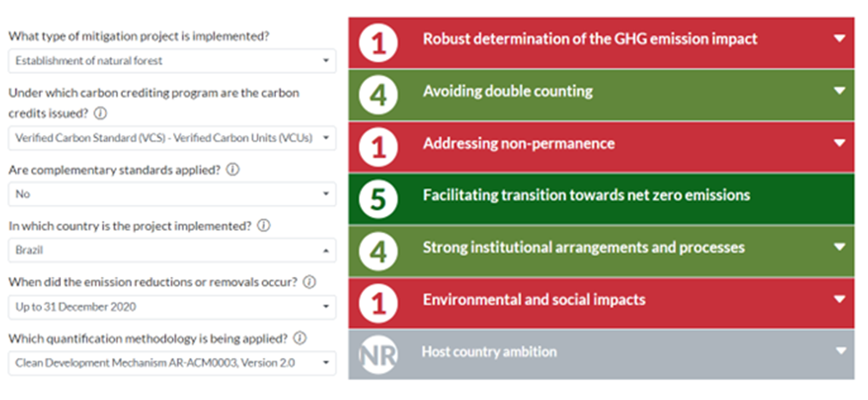
Task: Expand the Addressing non-permanence section arrow
Action: click(x=840, y=143)
